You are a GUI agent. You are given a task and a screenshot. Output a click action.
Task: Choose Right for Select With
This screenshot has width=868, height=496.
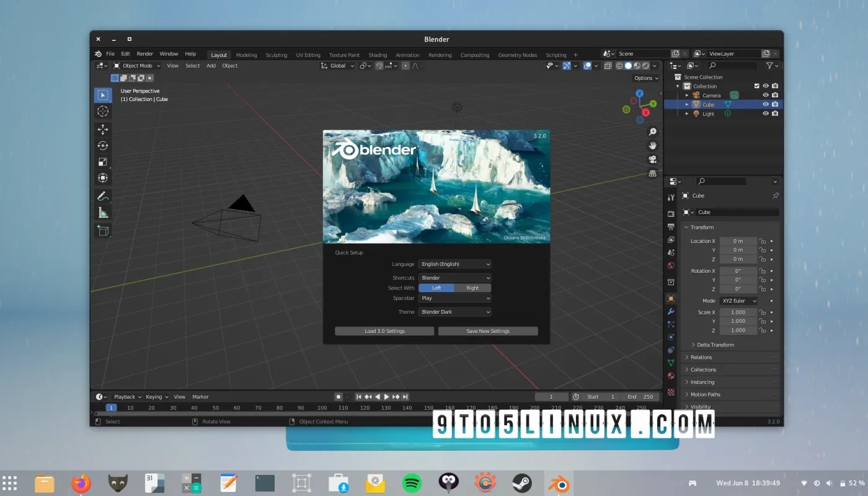tap(472, 288)
